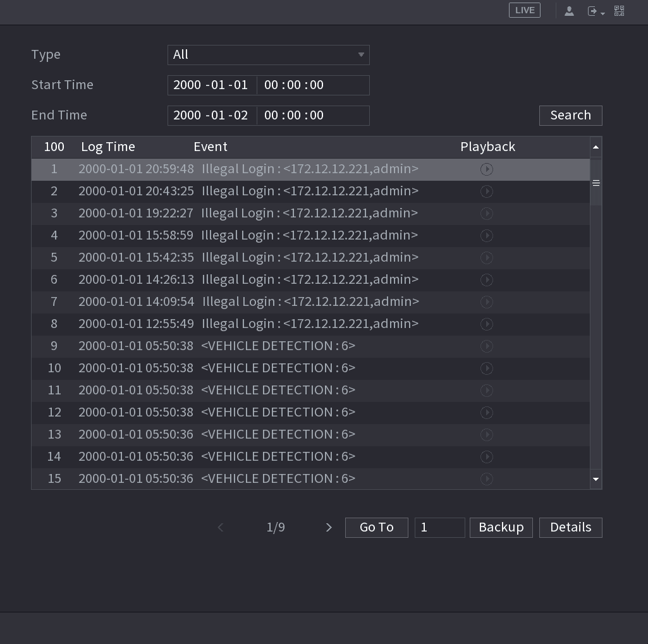Select log row with time 14:26:13

[x=310, y=280]
